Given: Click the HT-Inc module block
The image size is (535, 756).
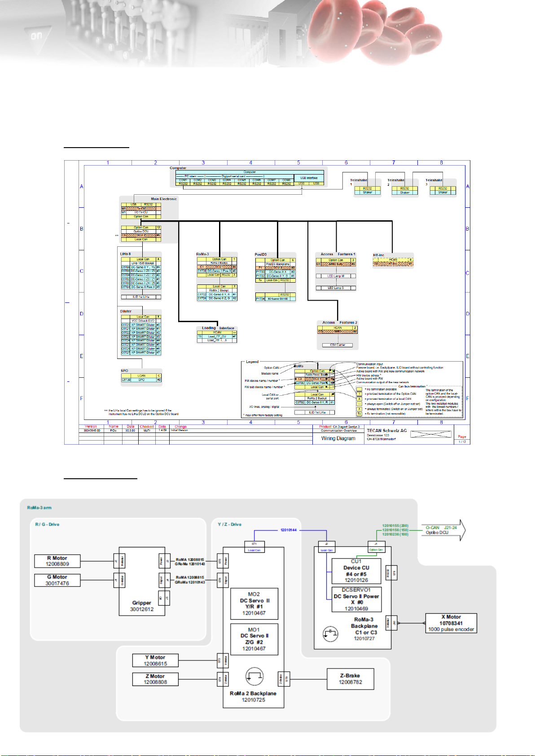Looking at the screenshot, I should (393, 262).
